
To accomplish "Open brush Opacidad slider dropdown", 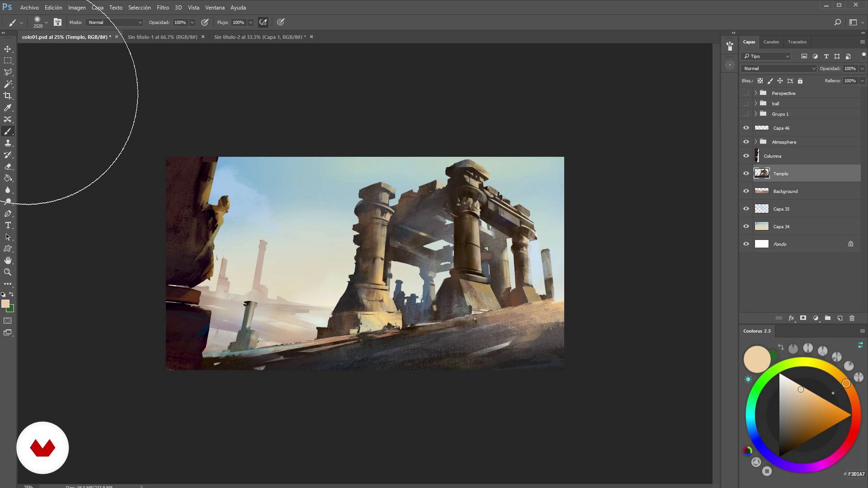I will pos(192,22).
